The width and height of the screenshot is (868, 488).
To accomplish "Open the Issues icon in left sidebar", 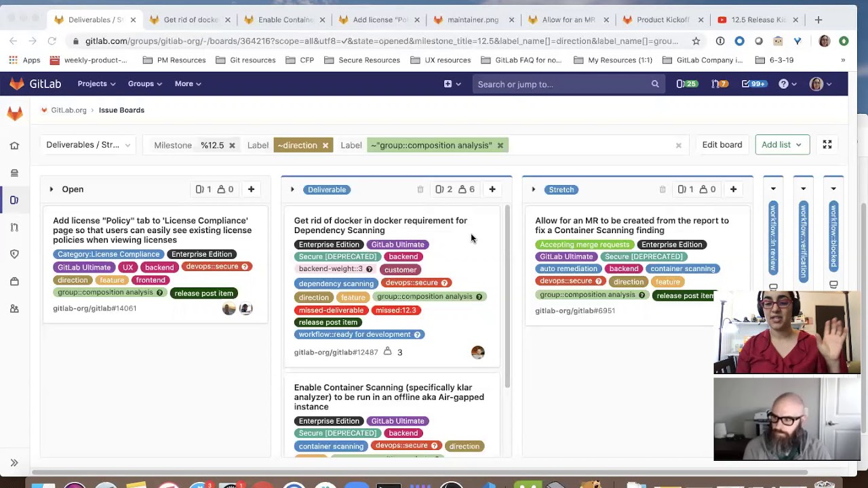I will coord(14,200).
